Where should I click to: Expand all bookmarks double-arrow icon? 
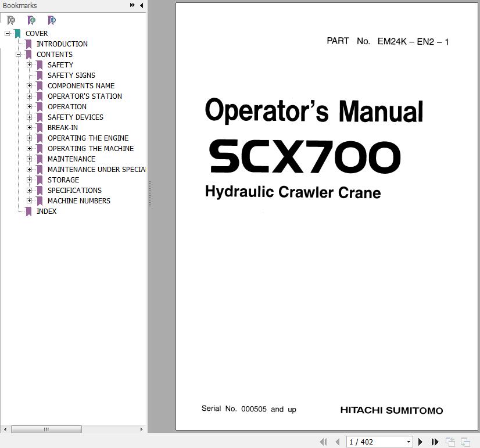[132, 5]
